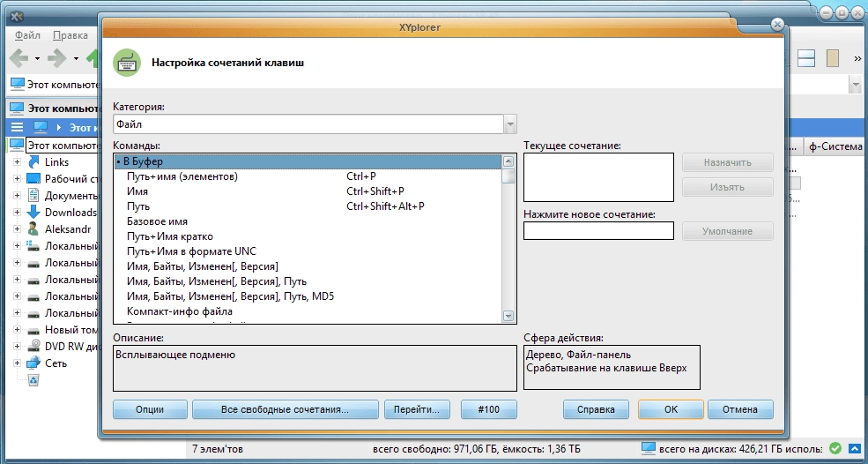
Task: Select the Recycle Bin icon in tree
Action: [x=34, y=379]
